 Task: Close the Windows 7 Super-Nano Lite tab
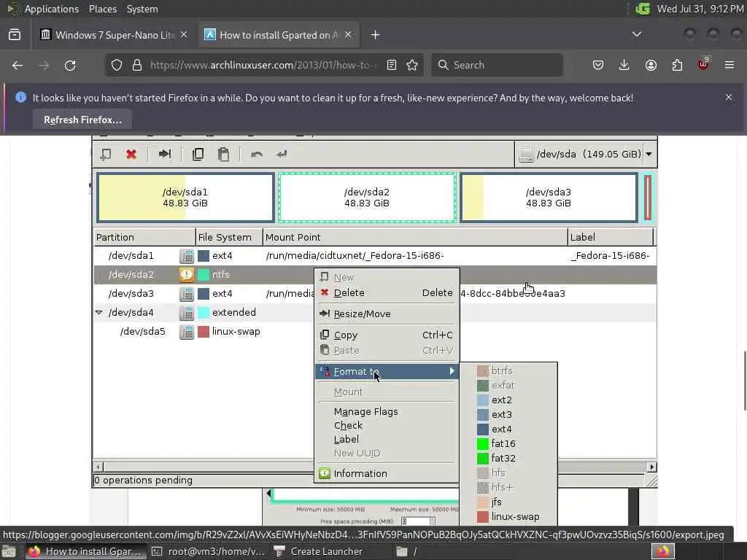point(184,35)
